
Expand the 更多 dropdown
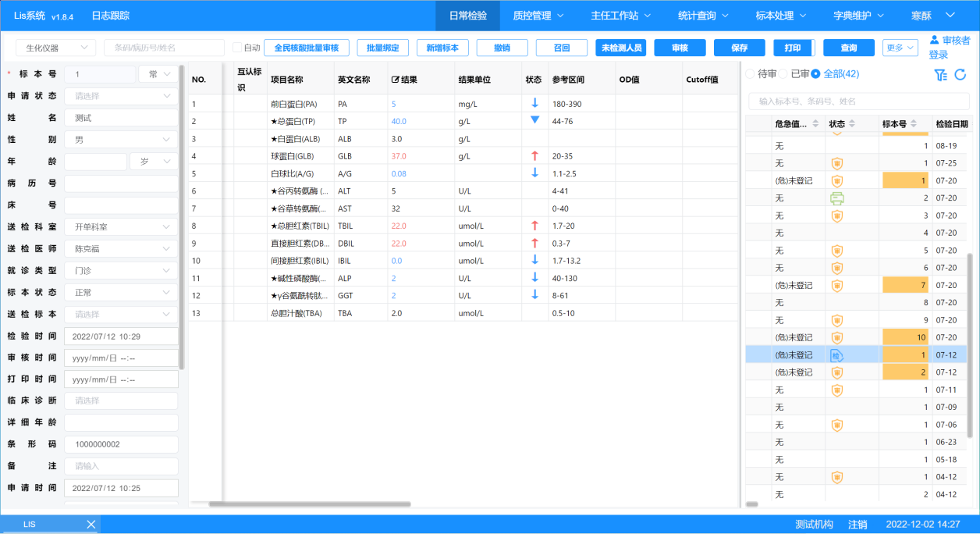(900, 48)
